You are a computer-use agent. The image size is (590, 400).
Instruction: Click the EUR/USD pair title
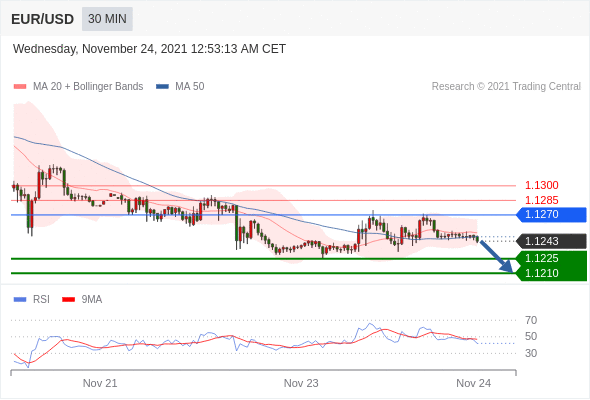[x=43, y=19]
